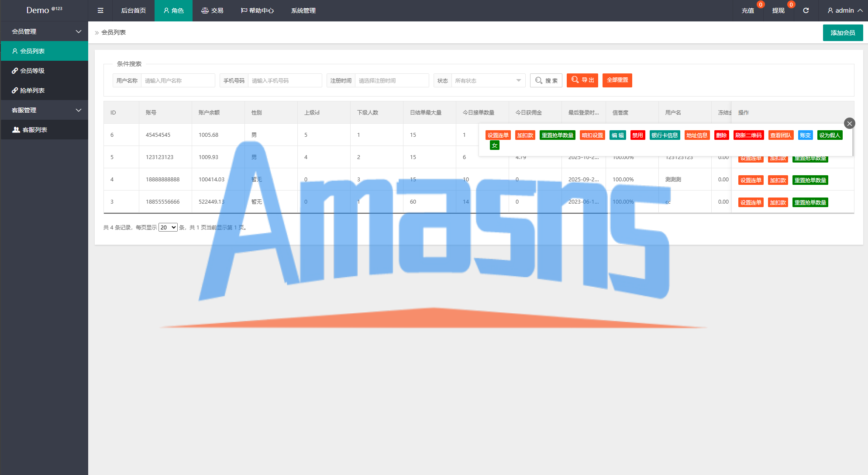Click the 导出 export button
Image resolution: width=868 pixels, height=475 pixels.
coord(582,80)
